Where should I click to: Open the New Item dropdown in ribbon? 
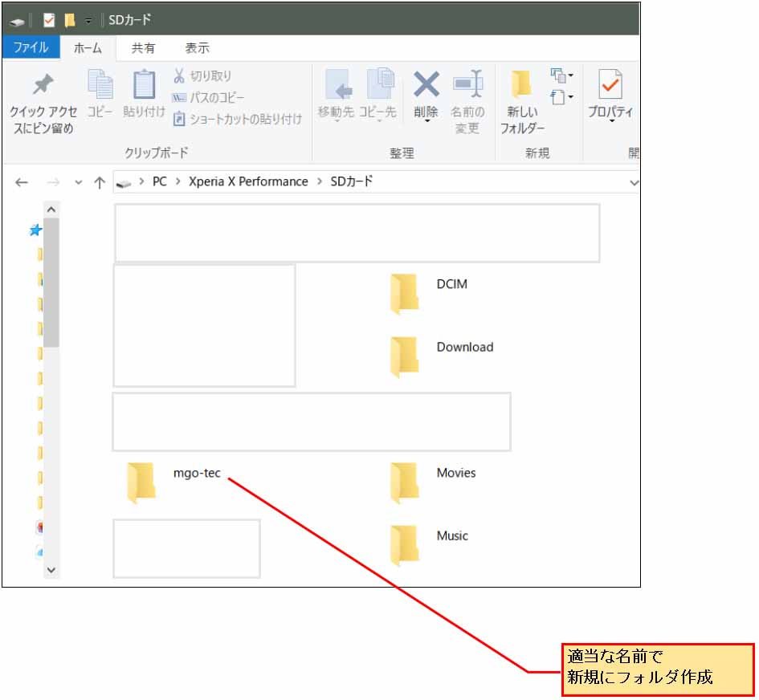coord(562,75)
